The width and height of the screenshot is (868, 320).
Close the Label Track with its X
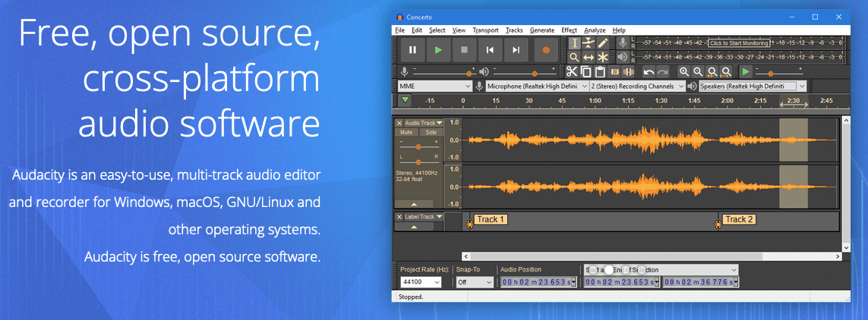point(399,217)
